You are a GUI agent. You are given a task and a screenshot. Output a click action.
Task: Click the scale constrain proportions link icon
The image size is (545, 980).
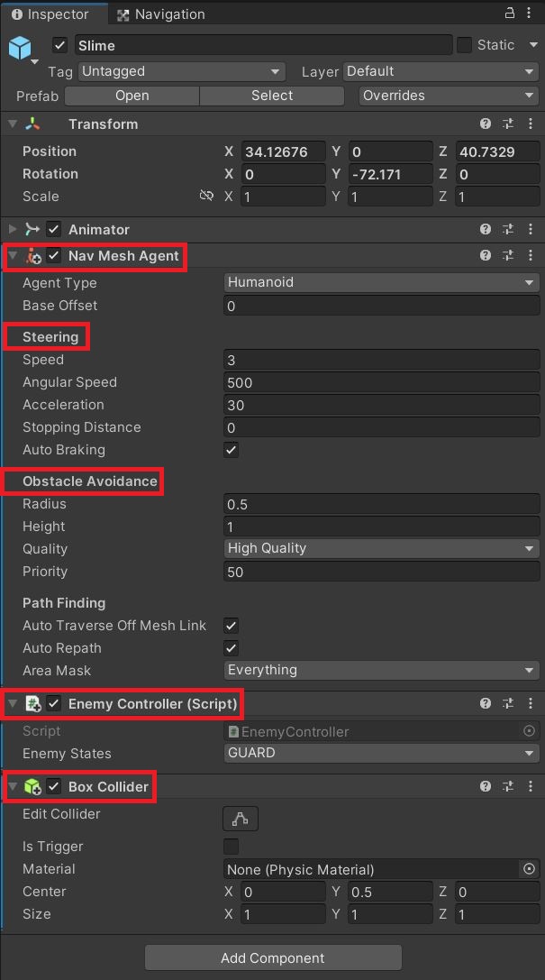pos(206,197)
